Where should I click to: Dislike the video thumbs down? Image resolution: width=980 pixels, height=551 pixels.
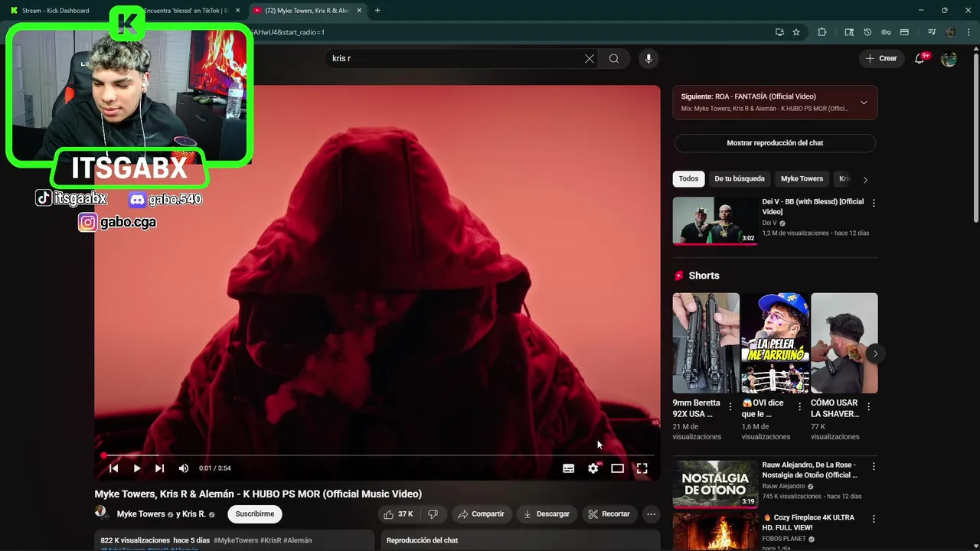click(433, 514)
